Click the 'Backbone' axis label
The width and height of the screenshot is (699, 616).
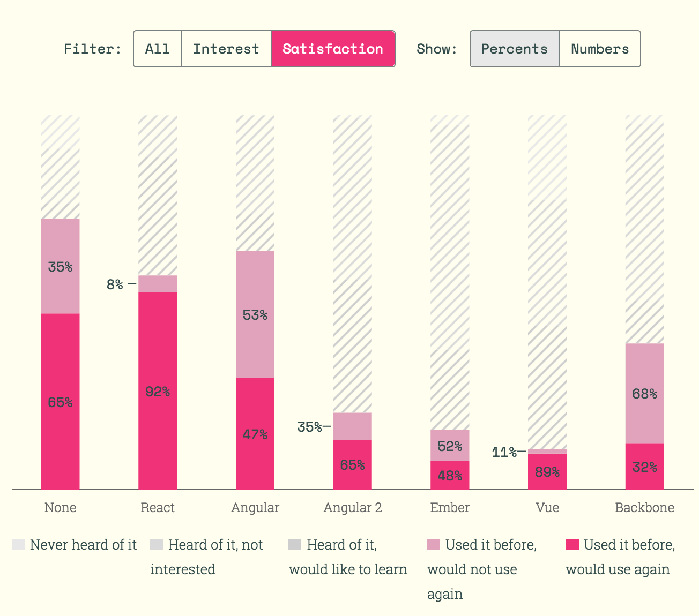644,507
